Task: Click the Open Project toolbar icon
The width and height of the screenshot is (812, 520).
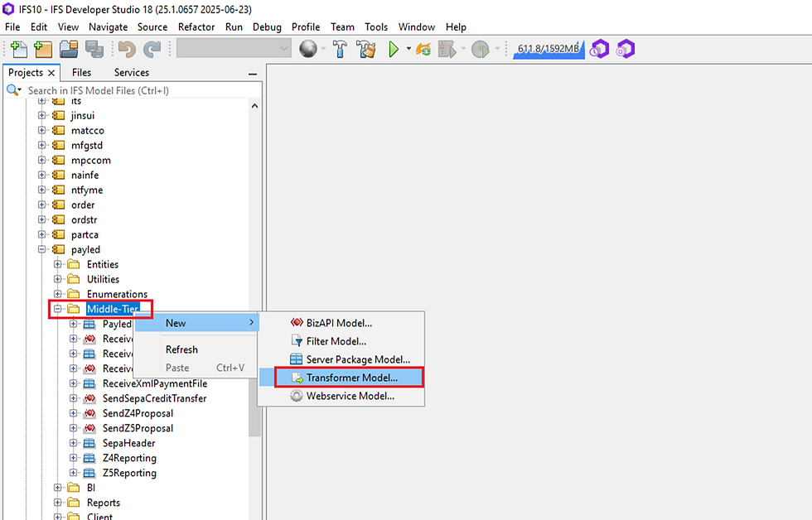Action: point(68,49)
